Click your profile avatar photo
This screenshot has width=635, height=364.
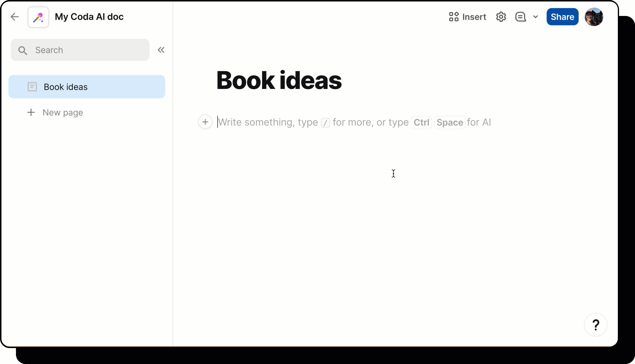(594, 17)
